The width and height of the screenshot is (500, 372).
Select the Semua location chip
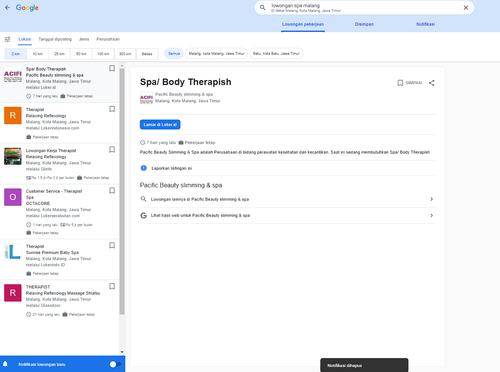[174, 54]
